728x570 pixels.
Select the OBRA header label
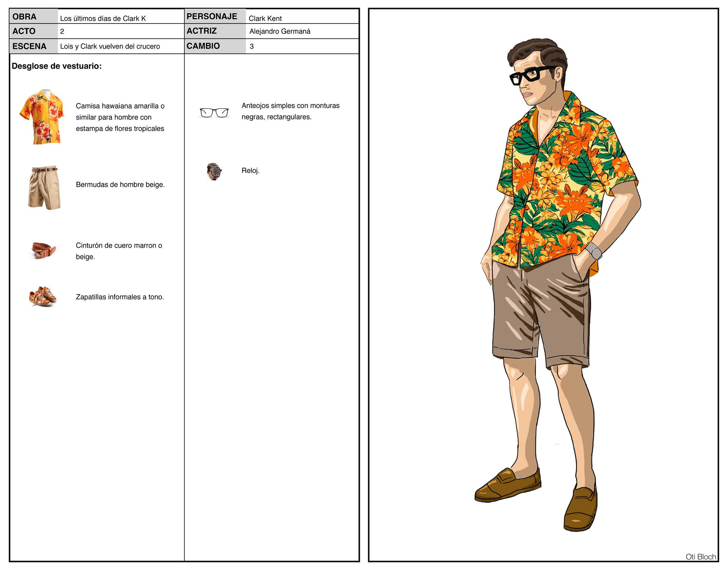tap(24, 17)
